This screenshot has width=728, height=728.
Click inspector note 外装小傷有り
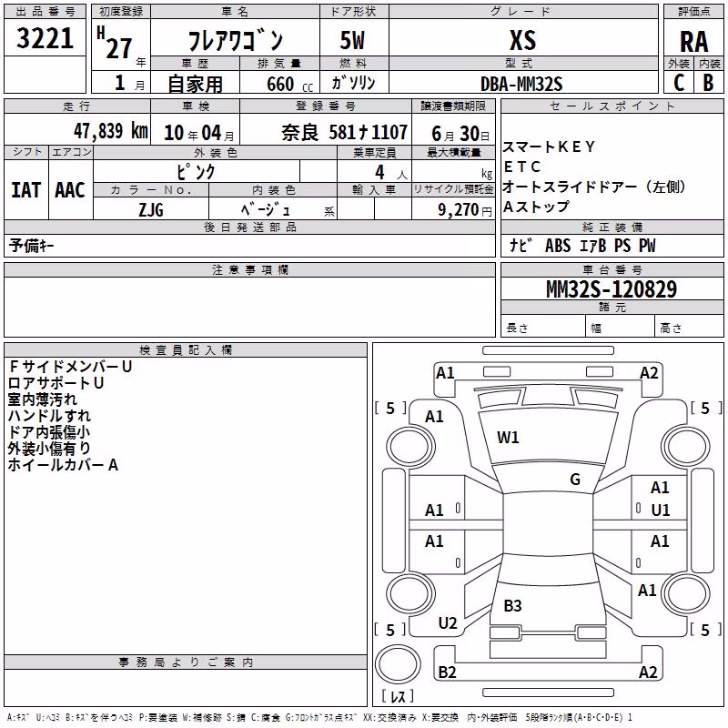(x=49, y=448)
